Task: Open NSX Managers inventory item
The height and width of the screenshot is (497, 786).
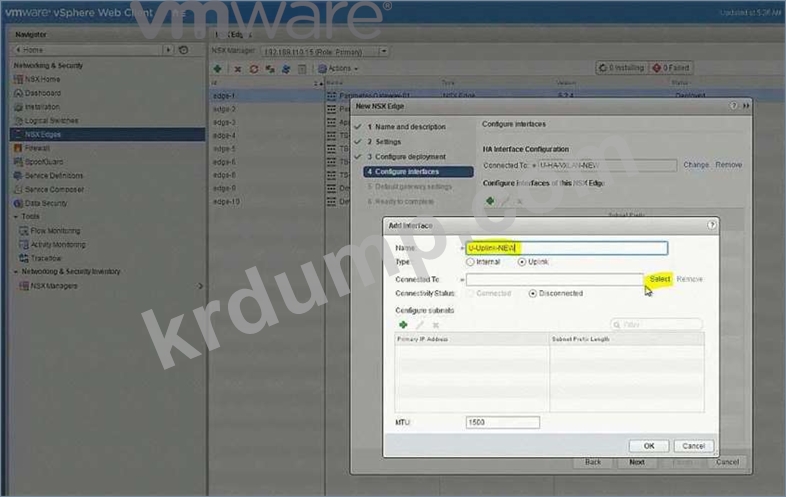Action: 54,286
